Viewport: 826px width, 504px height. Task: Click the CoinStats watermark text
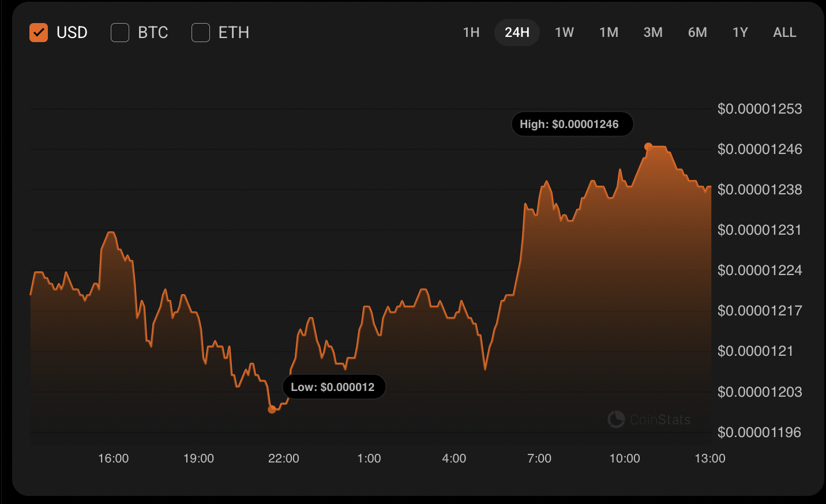coord(660,419)
